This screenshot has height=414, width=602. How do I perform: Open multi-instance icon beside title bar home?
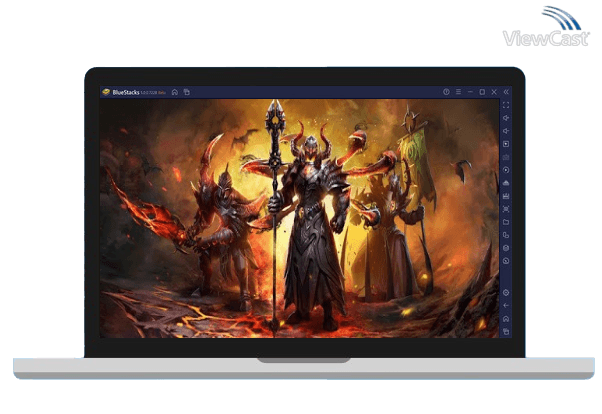(187, 92)
